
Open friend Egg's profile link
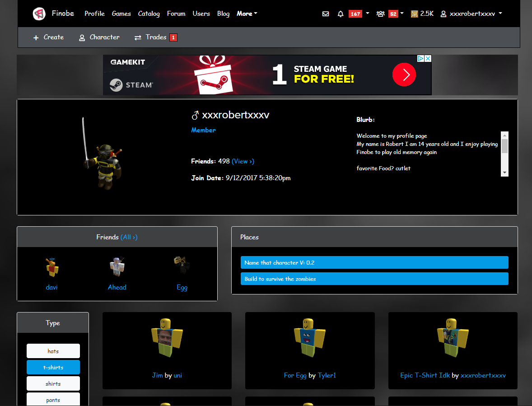[182, 288]
